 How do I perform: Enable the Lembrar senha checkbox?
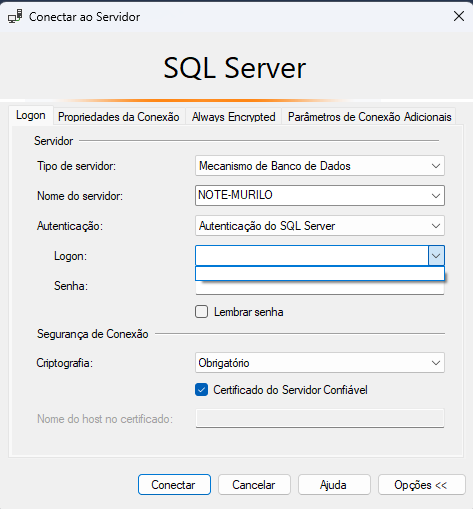pyautogui.click(x=201, y=312)
